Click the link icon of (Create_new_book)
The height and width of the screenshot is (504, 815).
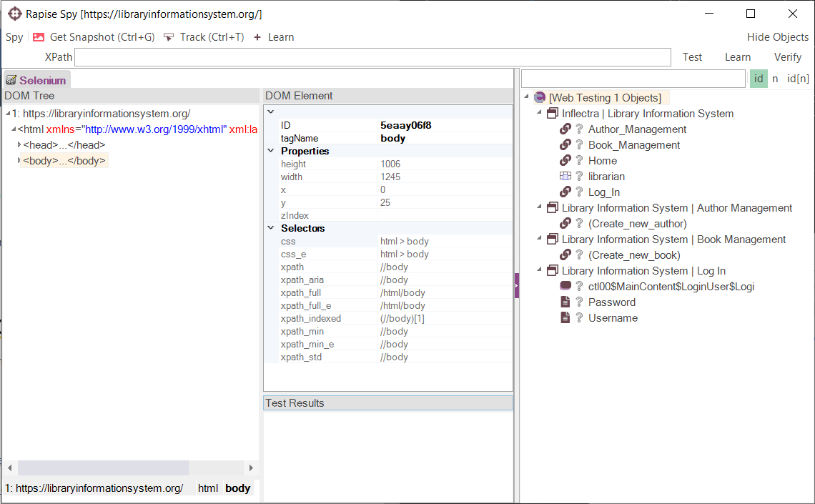pos(565,255)
